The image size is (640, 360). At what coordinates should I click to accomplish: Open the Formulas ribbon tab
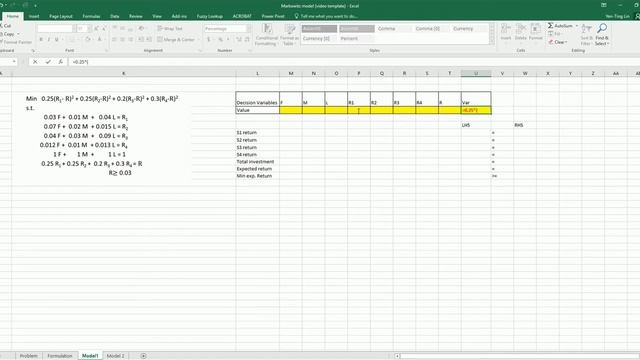pos(91,16)
